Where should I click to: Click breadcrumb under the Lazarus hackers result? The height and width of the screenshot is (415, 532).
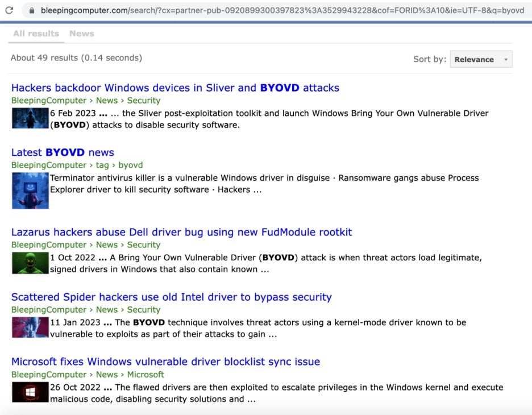[x=86, y=244]
